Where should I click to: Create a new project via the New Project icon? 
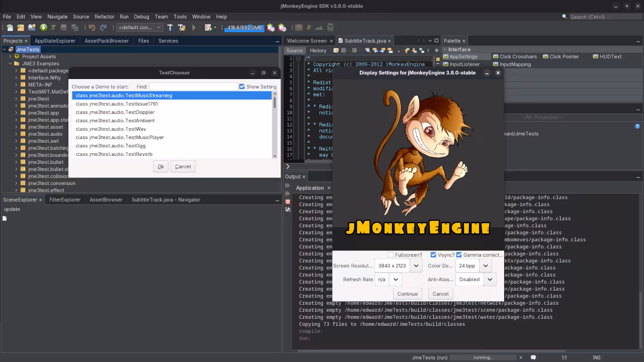tap(20, 28)
